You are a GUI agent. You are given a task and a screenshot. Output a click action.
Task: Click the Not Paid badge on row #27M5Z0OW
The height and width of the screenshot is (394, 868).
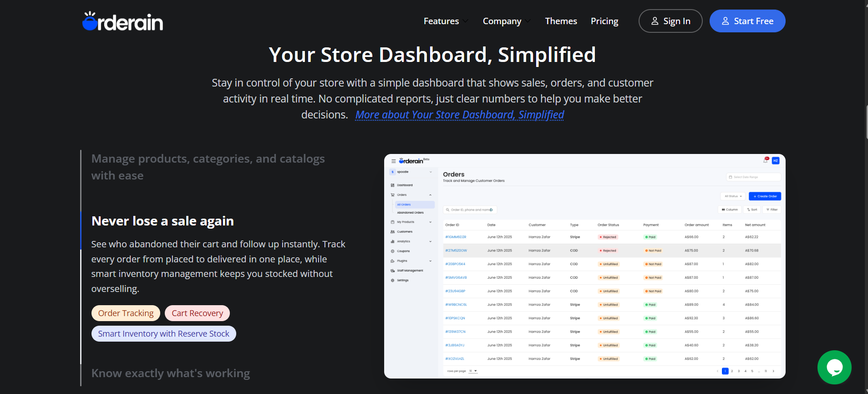click(653, 251)
